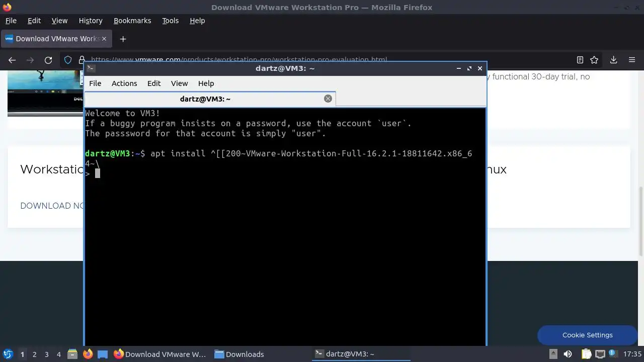Click DOWNLOAD NOW link on VMware page

(x=52, y=206)
